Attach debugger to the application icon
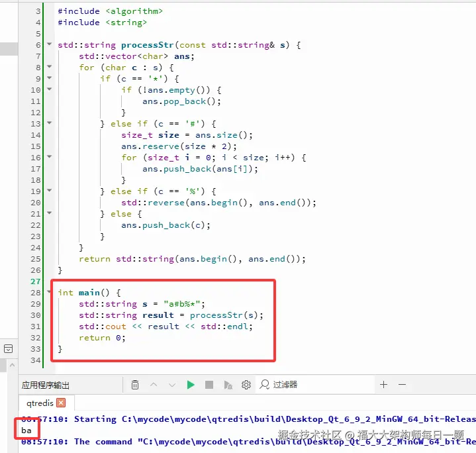Viewport: 476px width, 453px height. coord(228,385)
